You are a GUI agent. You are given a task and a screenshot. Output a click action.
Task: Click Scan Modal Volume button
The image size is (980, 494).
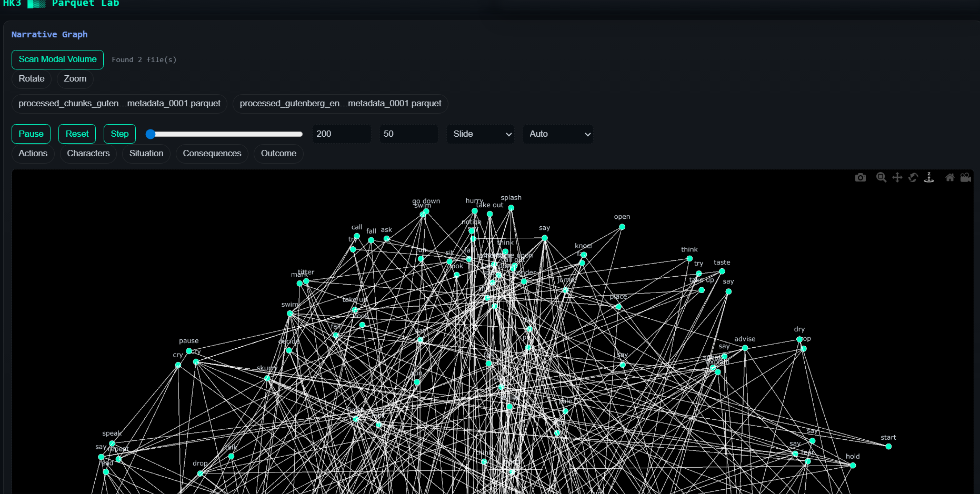coord(58,59)
